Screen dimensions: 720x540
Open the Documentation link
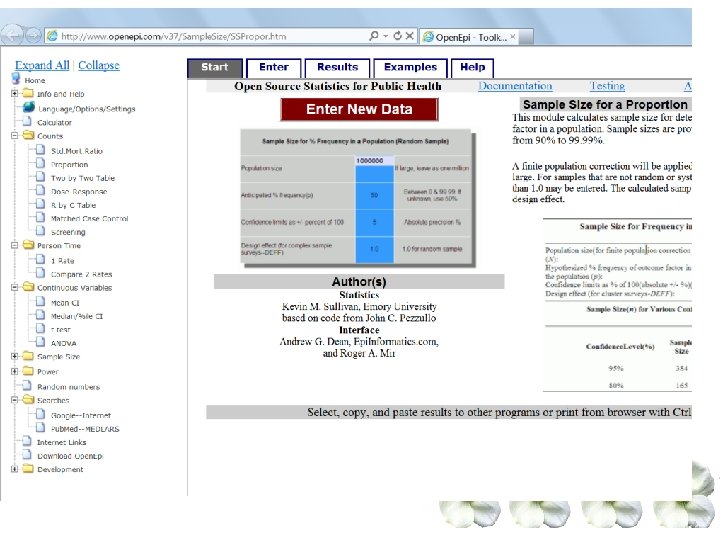click(x=515, y=86)
